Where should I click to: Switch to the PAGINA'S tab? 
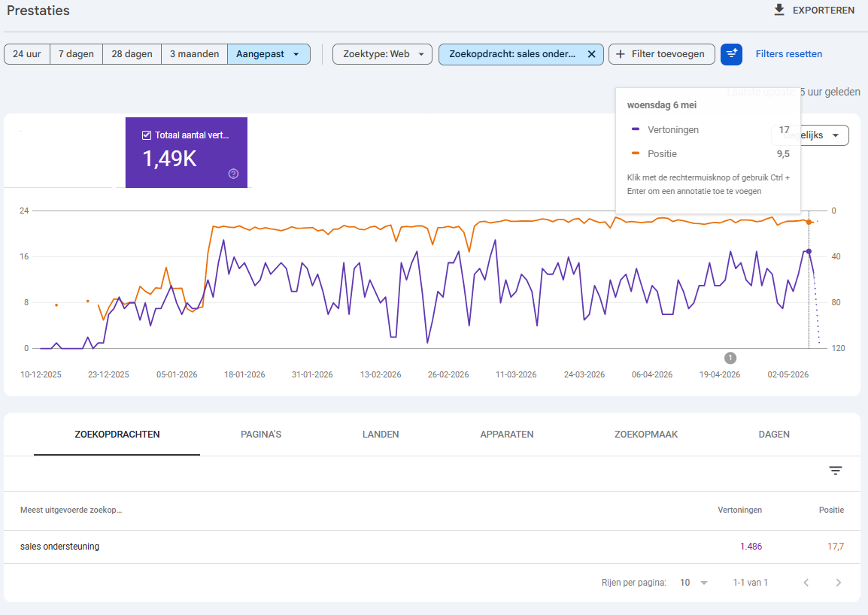click(261, 435)
